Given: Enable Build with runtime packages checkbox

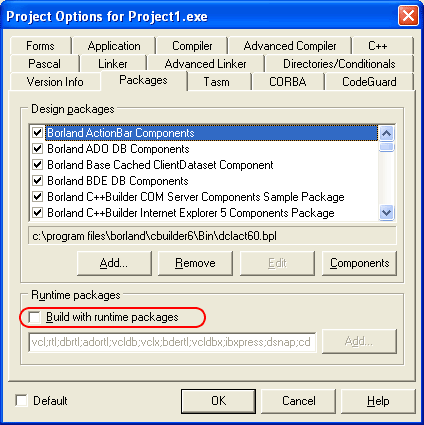Looking at the screenshot, I should pos(35,317).
